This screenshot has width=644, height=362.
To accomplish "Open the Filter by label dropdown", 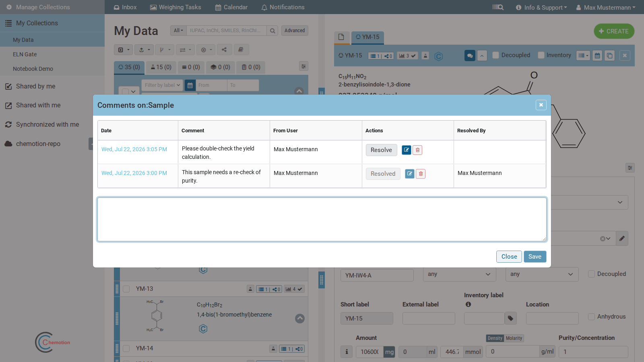I will click(163, 85).
